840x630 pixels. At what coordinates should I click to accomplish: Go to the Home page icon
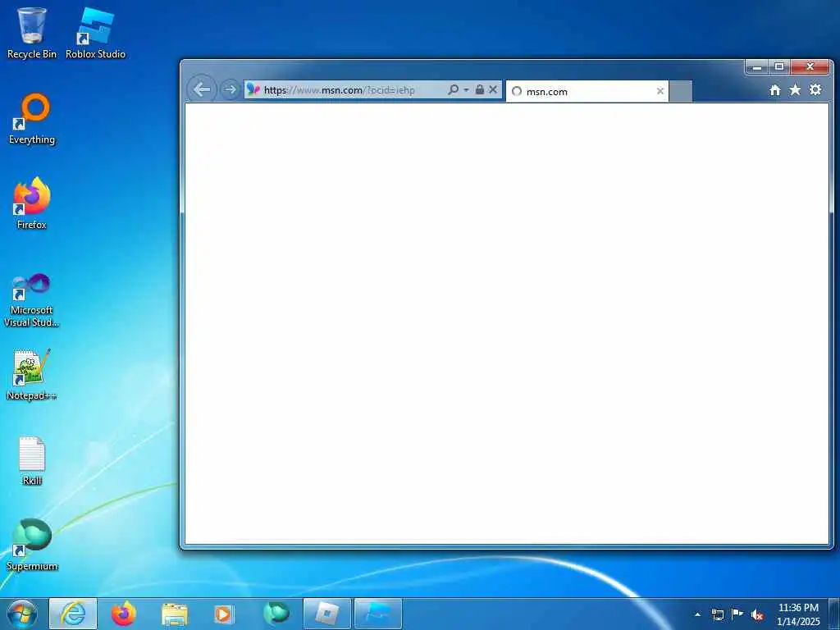tap(774, 90)
